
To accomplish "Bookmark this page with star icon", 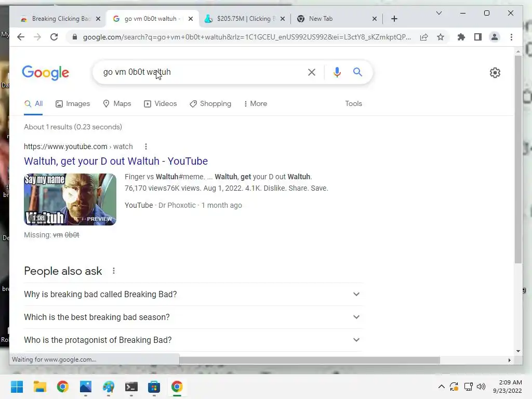I will click(441, 37).
